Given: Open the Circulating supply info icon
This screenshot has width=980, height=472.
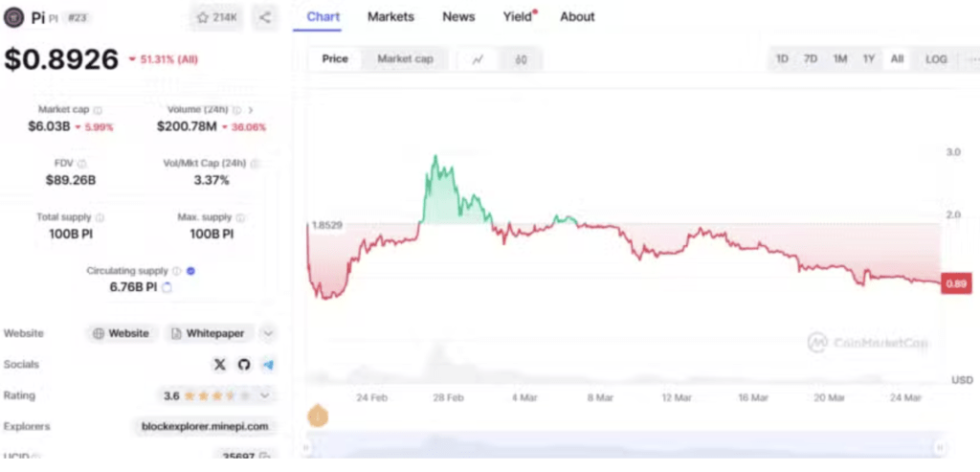Looking at the screenshot, I should coord(177,271).
